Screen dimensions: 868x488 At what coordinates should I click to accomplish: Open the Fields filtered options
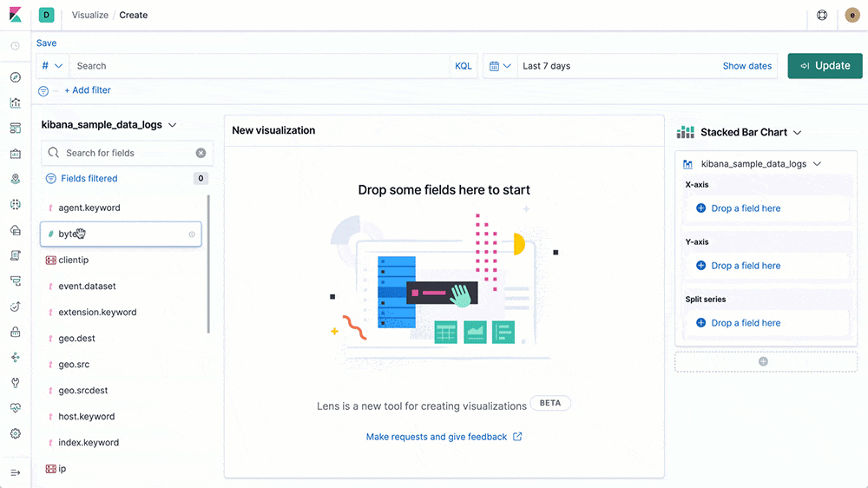[89, 179]
